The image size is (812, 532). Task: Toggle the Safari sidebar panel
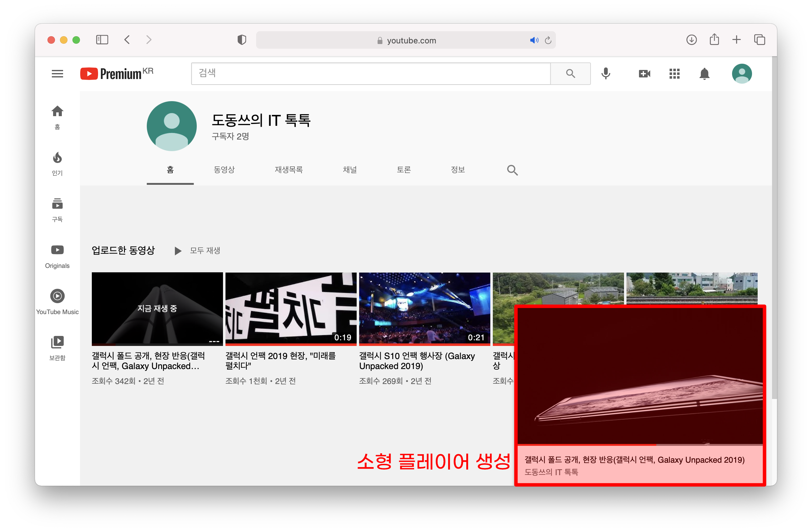click(x=102, y=40)
